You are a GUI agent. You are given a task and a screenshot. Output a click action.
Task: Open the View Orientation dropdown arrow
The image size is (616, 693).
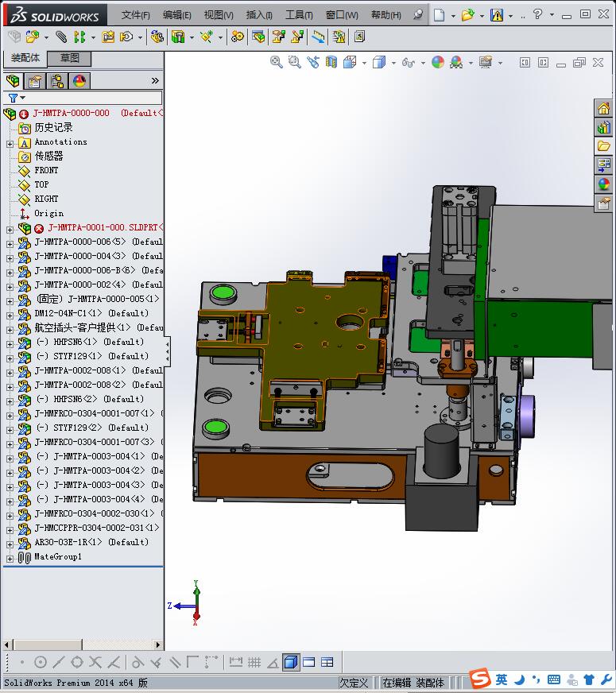[364, 63]
